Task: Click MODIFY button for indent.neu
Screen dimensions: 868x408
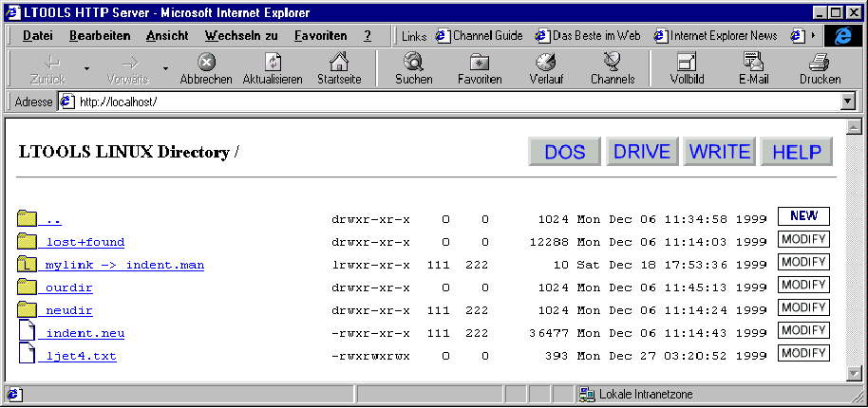Action: point(803,330)
